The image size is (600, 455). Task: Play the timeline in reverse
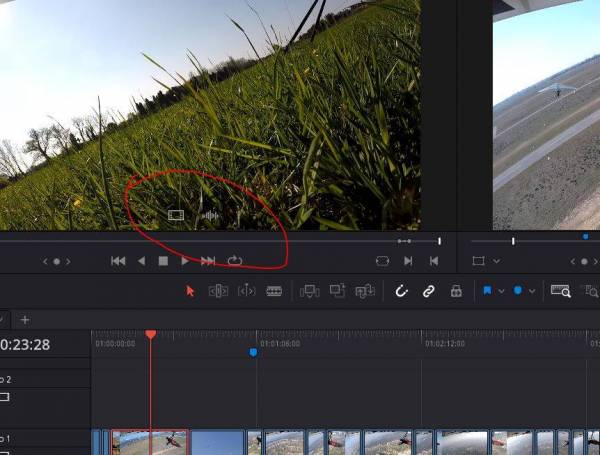point(141,261)
